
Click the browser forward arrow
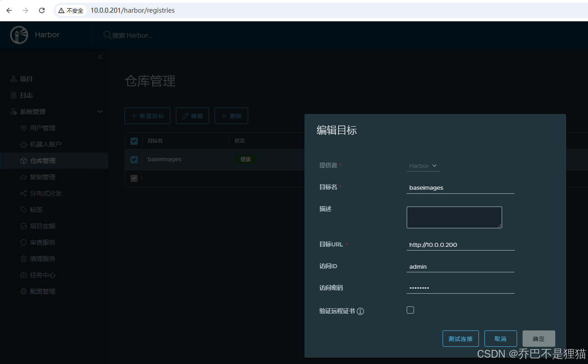pyautogui.click(x=25, y=10)
